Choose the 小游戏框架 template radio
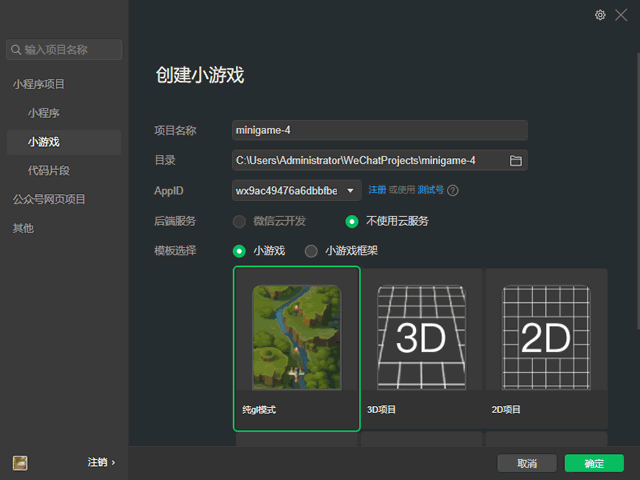 point(311,251)
